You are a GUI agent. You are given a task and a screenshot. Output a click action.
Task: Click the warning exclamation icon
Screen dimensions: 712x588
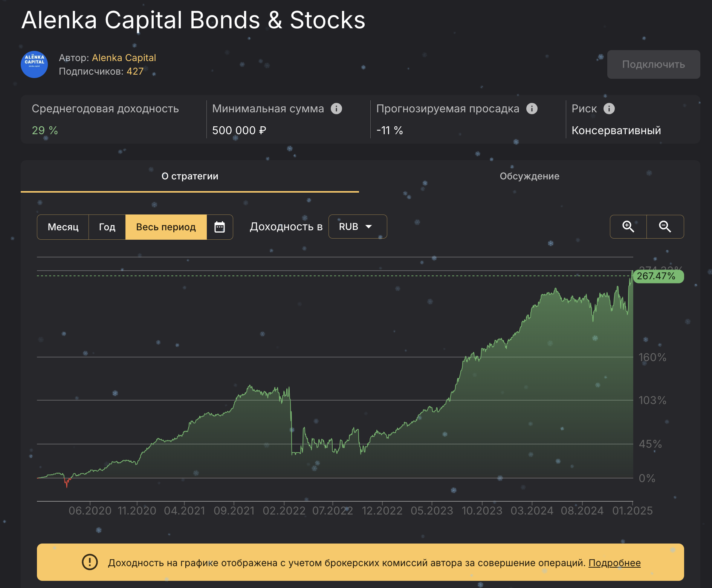pos(90,562)
